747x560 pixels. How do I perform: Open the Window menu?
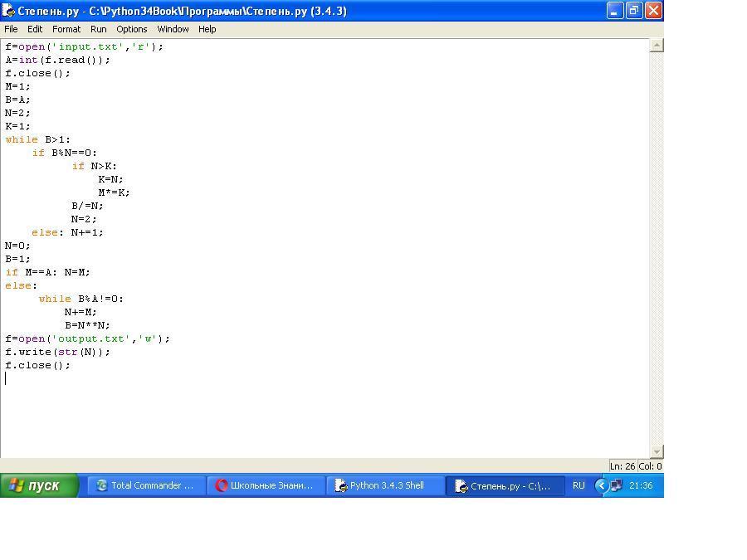[x=173, y=29]
